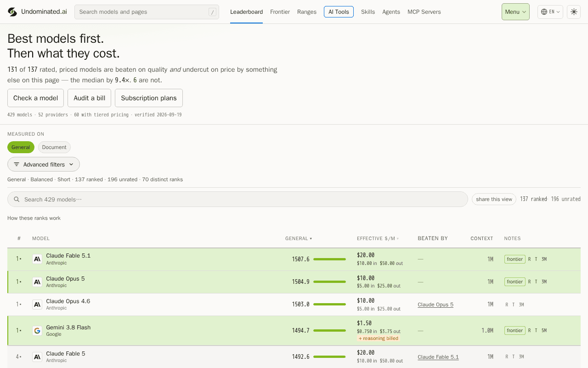
Task: Click the 137 ranked count beside share
Action: [x=533, y=199]
